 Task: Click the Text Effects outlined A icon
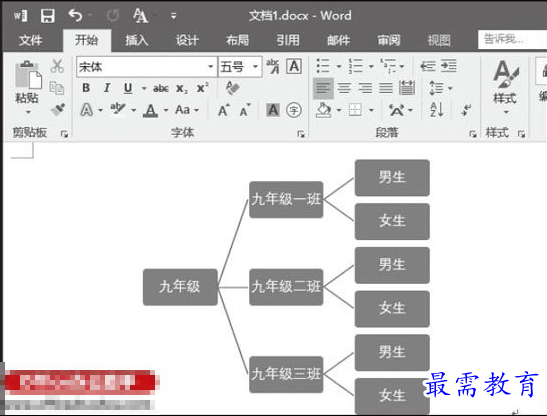87,110
